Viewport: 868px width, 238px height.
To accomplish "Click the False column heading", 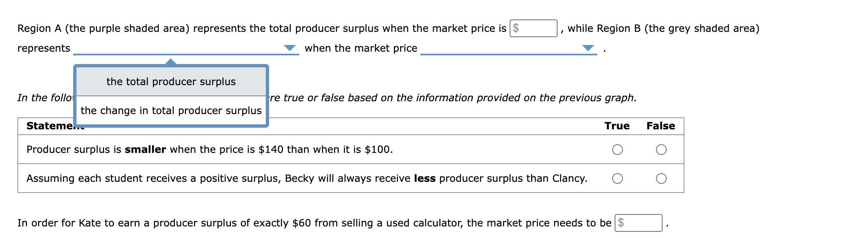I will [661, 126].
